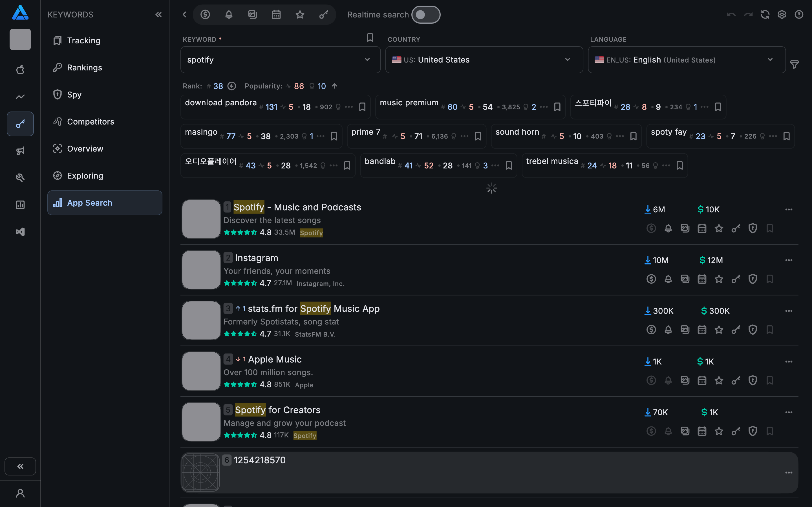Bookmark the 'download pandora' keyword
This screenshot has height=507, width=812.
362,107
